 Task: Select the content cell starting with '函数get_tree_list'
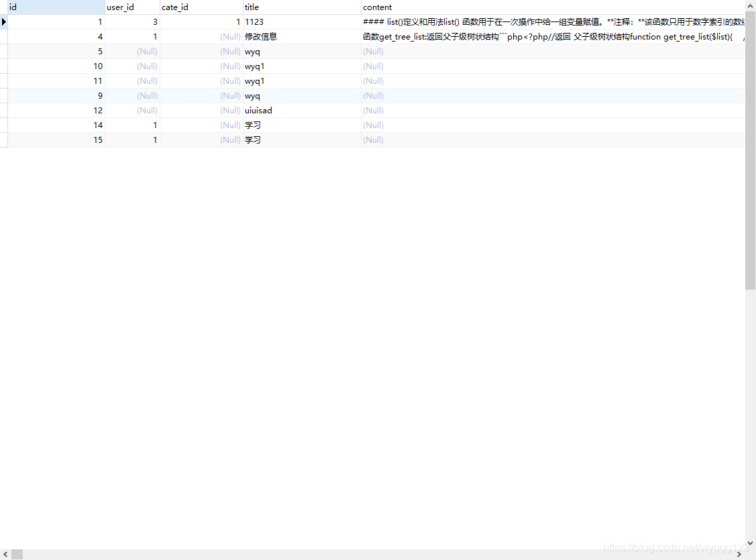point(553,37)
